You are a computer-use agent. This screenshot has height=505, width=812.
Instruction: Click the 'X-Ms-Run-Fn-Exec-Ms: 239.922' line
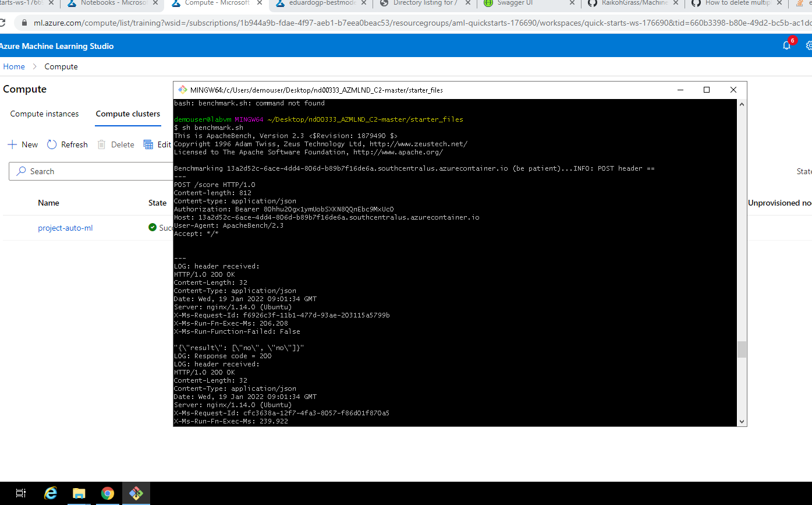point(231,421)
